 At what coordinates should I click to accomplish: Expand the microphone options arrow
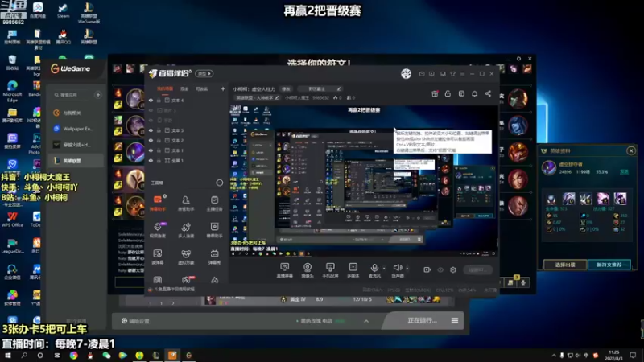point(384,269)
